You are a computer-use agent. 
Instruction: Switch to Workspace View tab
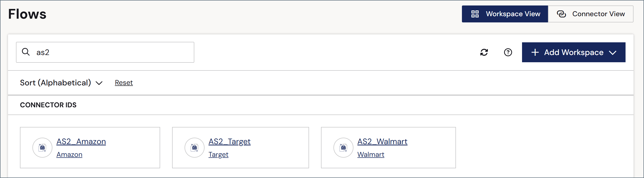point(505,14)
